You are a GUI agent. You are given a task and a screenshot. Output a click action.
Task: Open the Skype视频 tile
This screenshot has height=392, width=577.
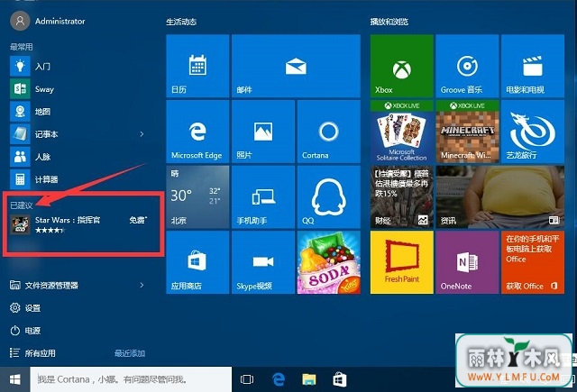(263, 262)
